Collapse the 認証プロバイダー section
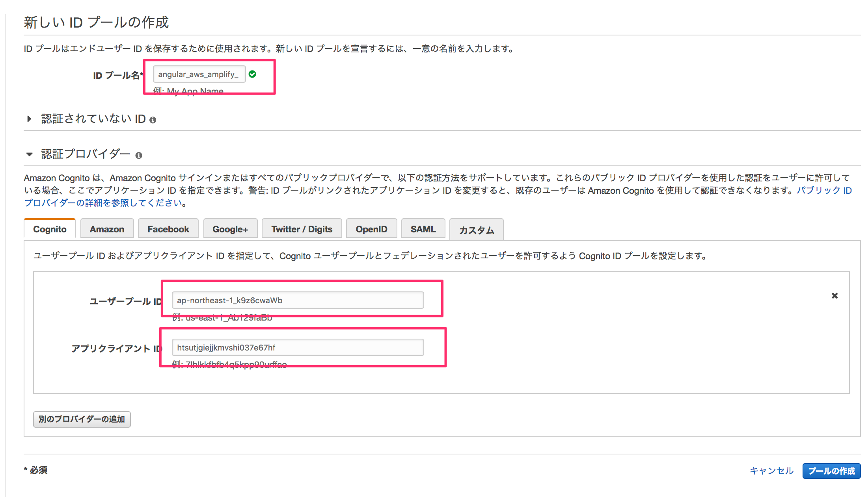 click(x=29, y=154)
